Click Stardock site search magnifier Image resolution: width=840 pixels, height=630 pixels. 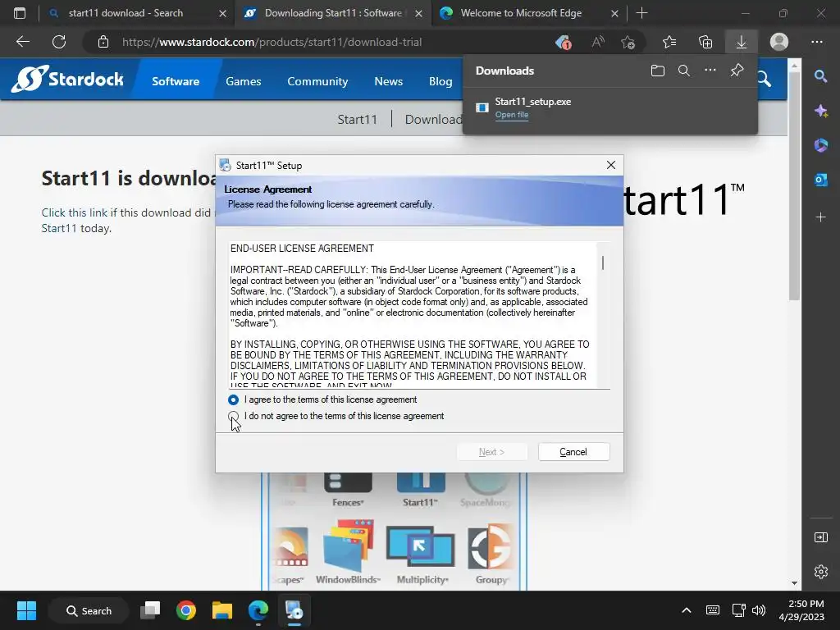pos(765,80)
